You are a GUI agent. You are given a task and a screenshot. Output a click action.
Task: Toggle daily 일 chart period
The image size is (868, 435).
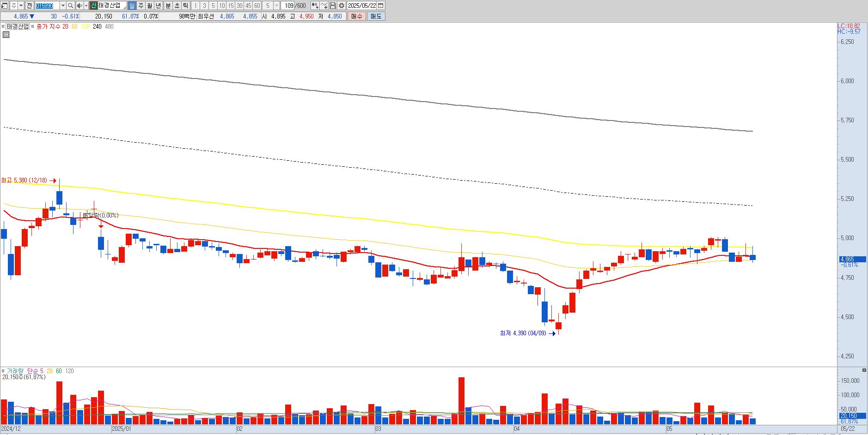tap(132, 6)
